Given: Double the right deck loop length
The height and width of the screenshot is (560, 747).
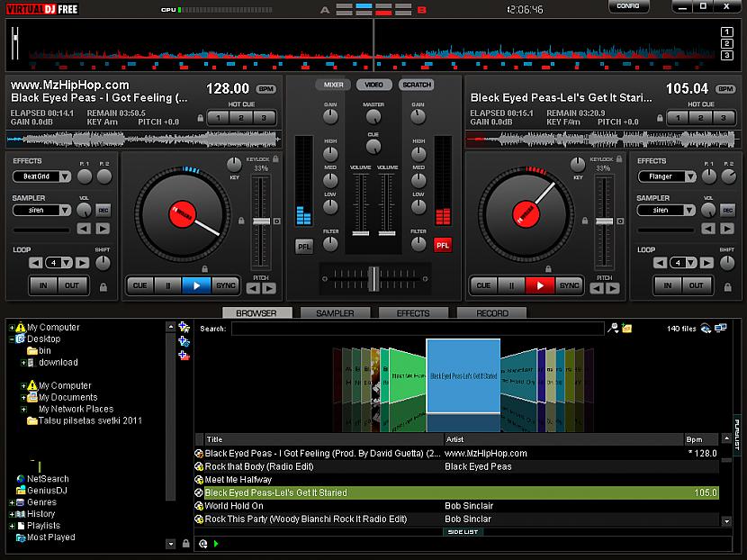Looking at the screenshot, I should coord(706,263).
